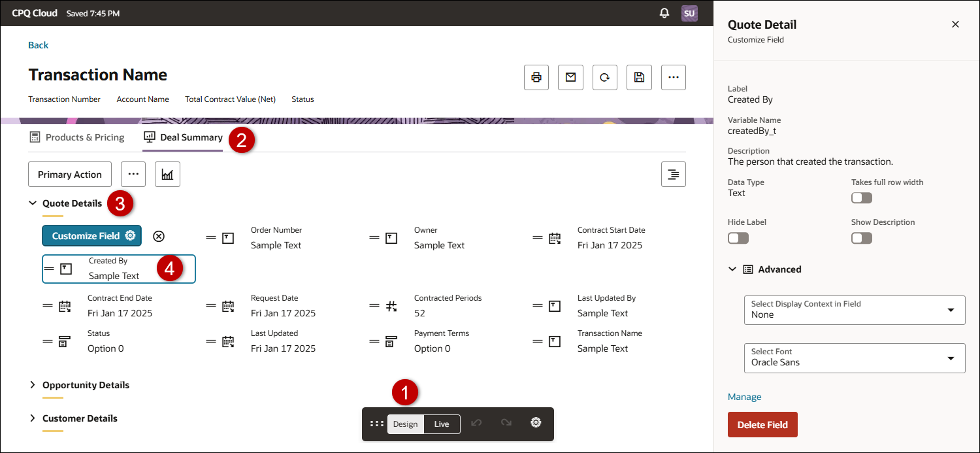Image resolution: width=980 pixels, height=453 pixels.
Task: Remove the field using the circled X icon
Action: point(158,236)
